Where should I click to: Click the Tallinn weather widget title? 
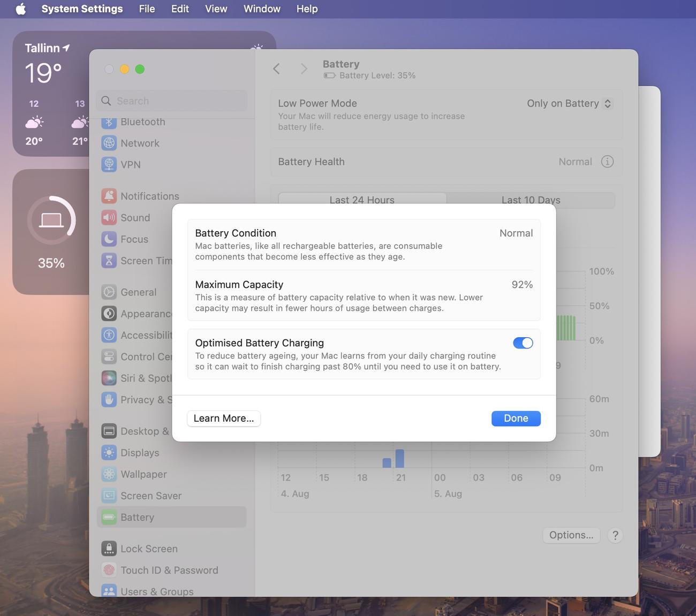pos(42,48)
